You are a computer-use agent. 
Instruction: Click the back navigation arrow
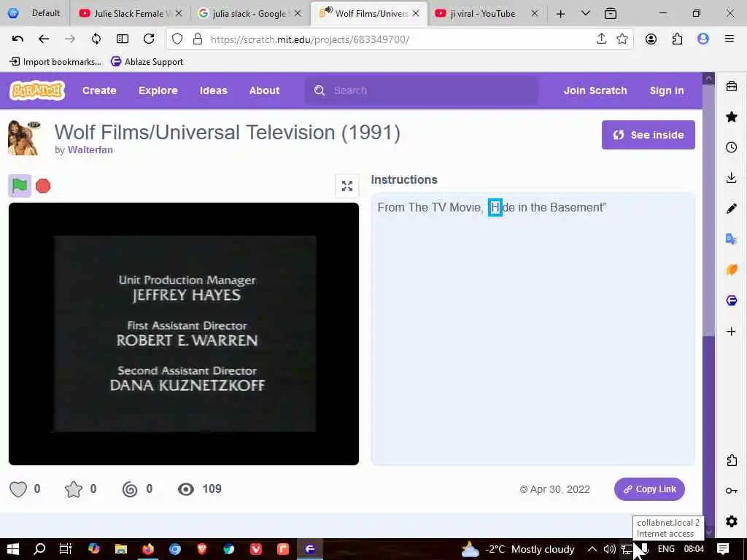[x=44, y=39]
